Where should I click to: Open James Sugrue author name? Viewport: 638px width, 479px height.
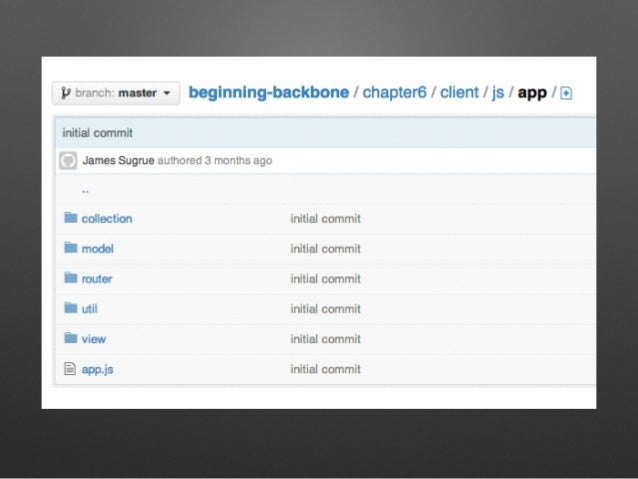click(x=118, y=160)
